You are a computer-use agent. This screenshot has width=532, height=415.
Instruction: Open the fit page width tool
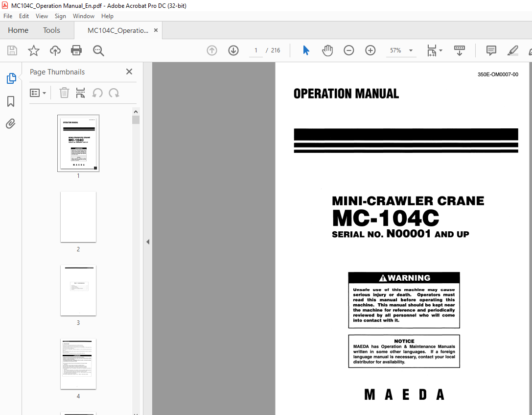pyautogui.click(x=432, y=50)
